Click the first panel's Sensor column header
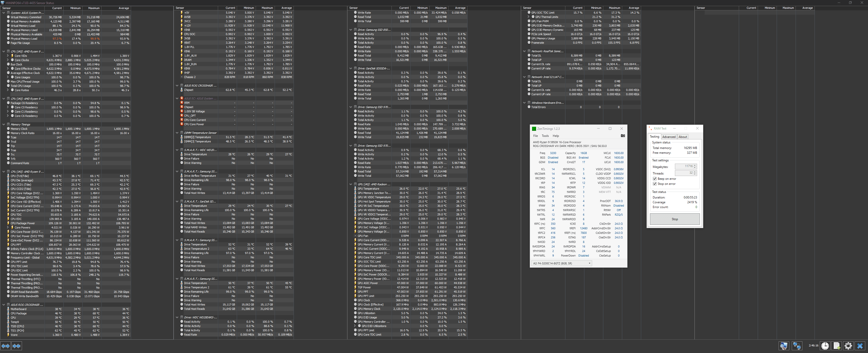868x353 pixels. coord(22,8)
